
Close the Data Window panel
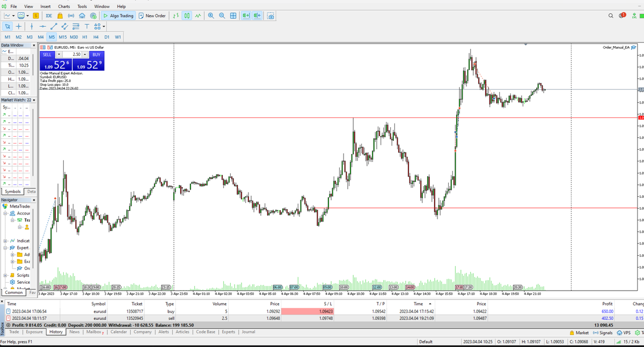pos(35,46)
